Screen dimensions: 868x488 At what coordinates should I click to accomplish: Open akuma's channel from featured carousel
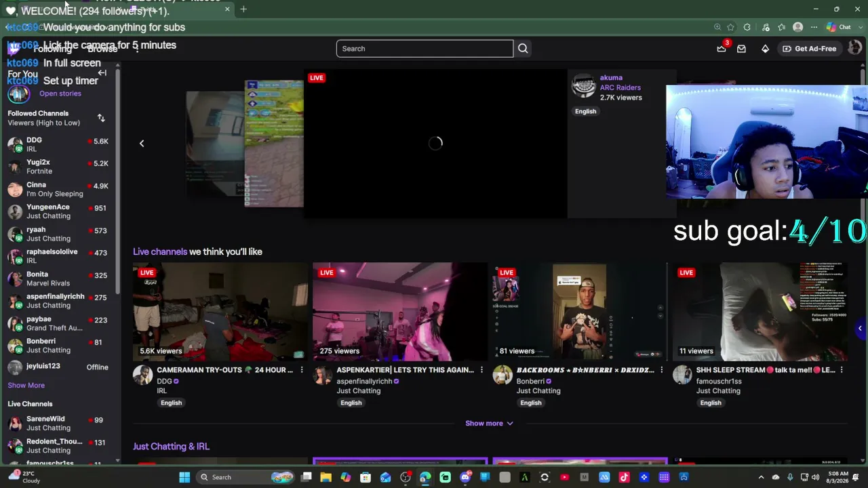point(611,78)
